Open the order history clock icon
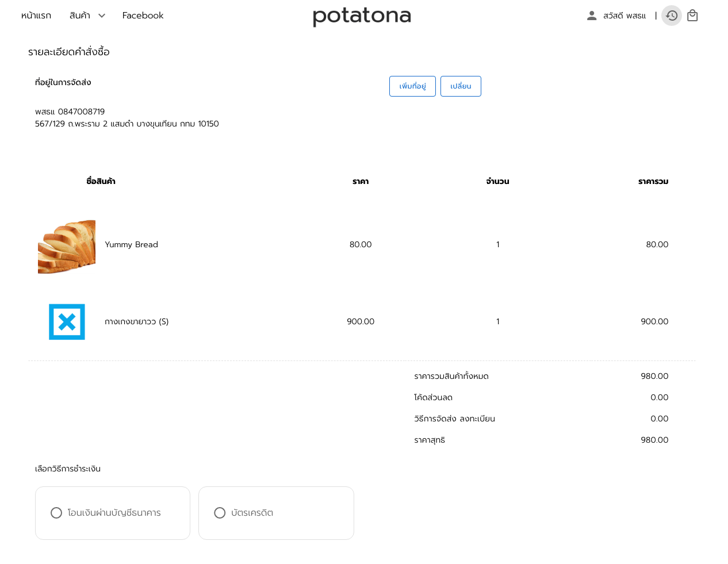 [x=672, y=16]
